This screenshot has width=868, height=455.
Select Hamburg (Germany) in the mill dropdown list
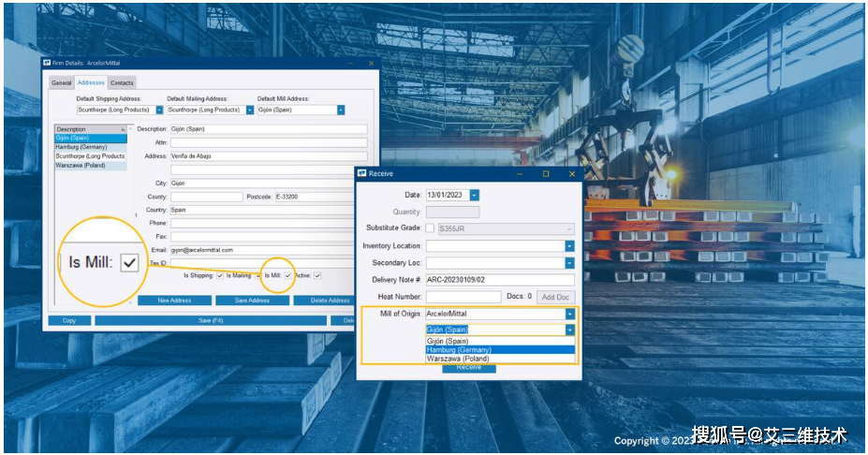click(x=459, y=350)
